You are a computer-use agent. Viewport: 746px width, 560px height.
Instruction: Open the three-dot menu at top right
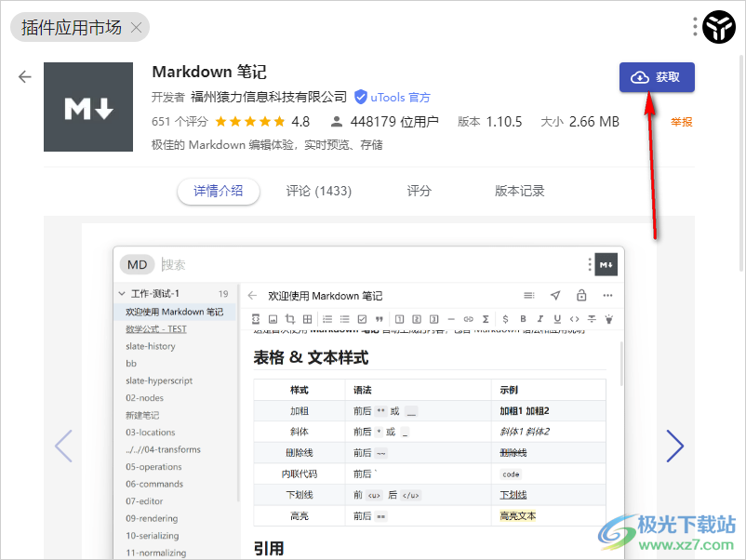pyautogui.click(x=695, y=27)
